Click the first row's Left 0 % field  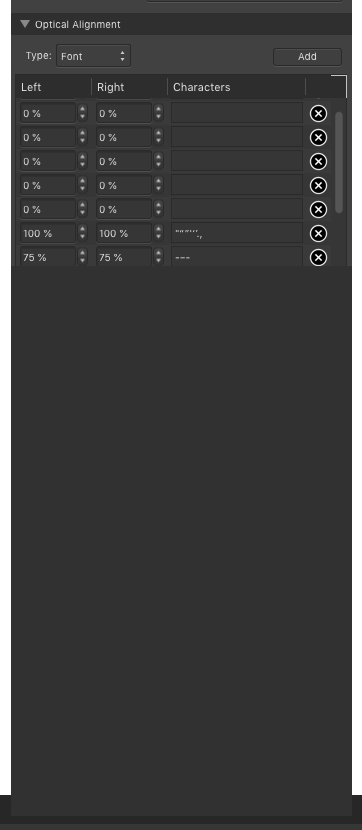tap(48, 113)
